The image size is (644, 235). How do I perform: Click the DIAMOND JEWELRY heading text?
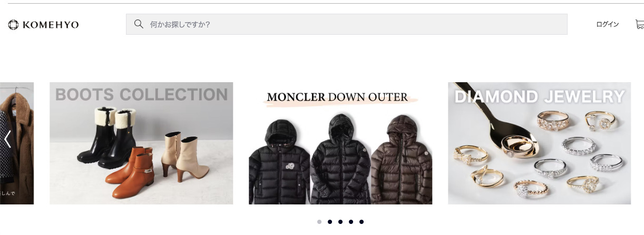point(540,97)
